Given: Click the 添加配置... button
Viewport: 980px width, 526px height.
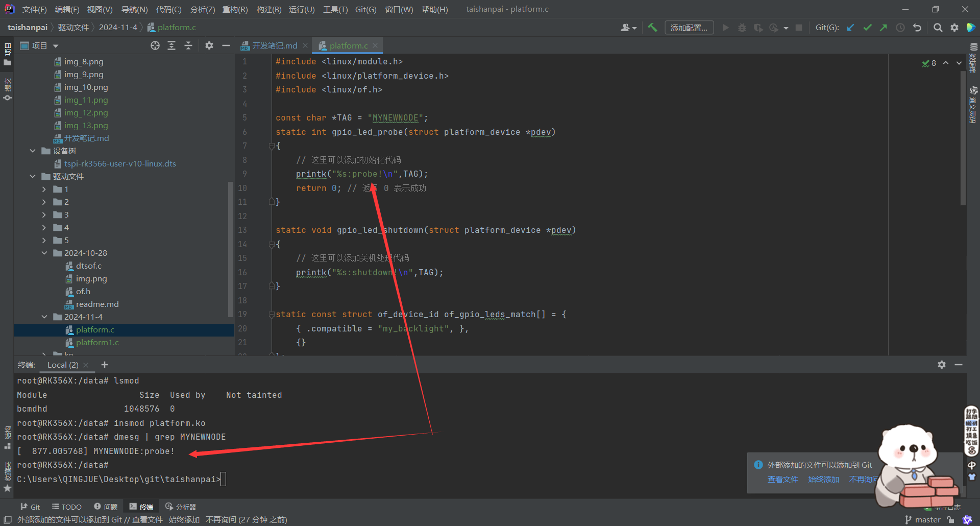Looking at the screenshot, I should [689, 28].
